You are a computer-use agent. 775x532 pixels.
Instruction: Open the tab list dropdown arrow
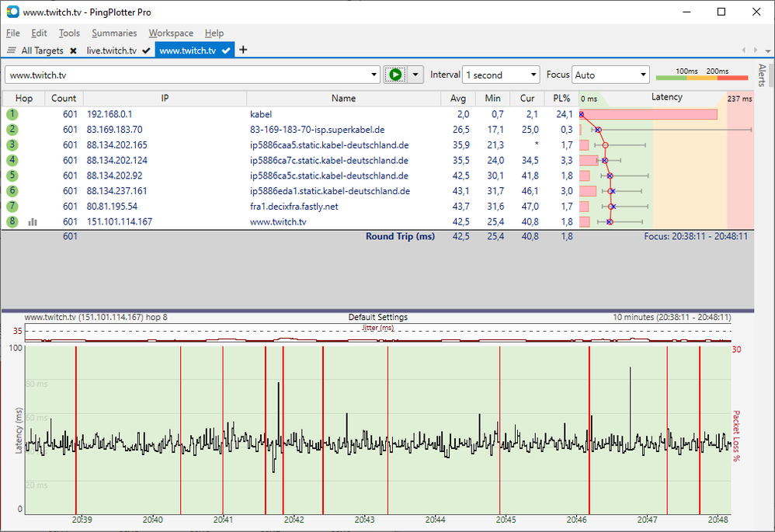767,51
